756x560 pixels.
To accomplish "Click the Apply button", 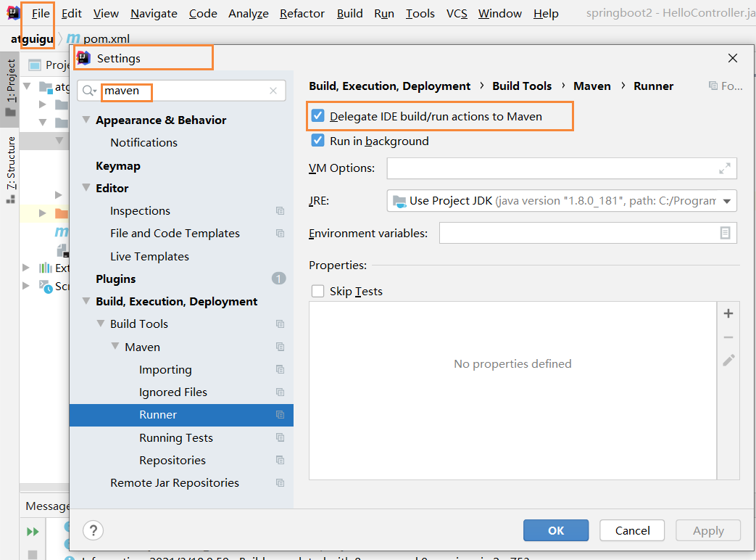I will click(x=708, y=530).
